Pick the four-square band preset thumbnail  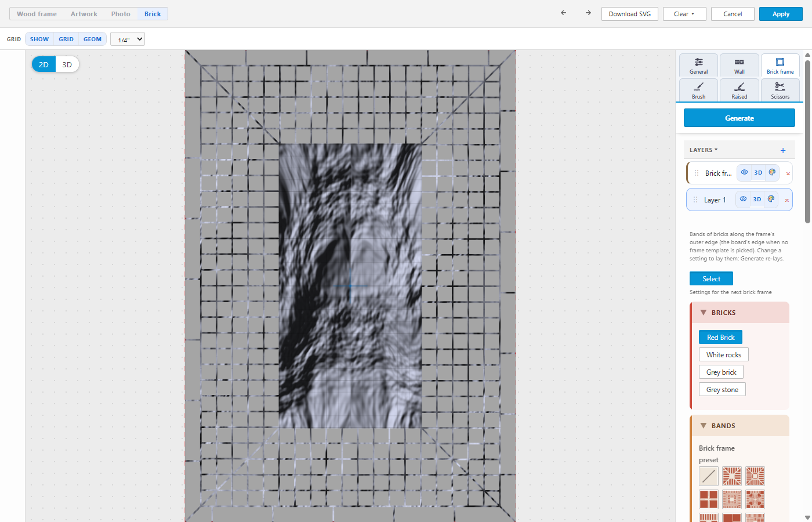tap(709, 499)
